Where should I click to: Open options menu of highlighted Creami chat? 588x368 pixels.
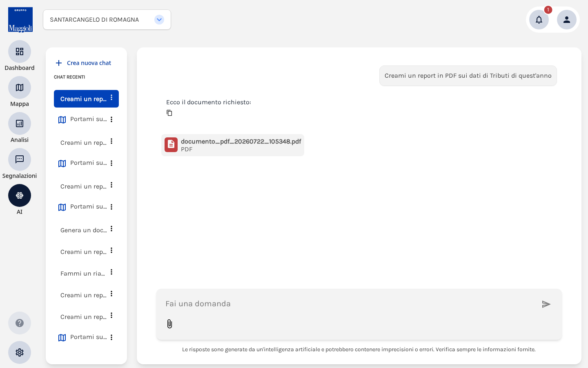[111, 98]
